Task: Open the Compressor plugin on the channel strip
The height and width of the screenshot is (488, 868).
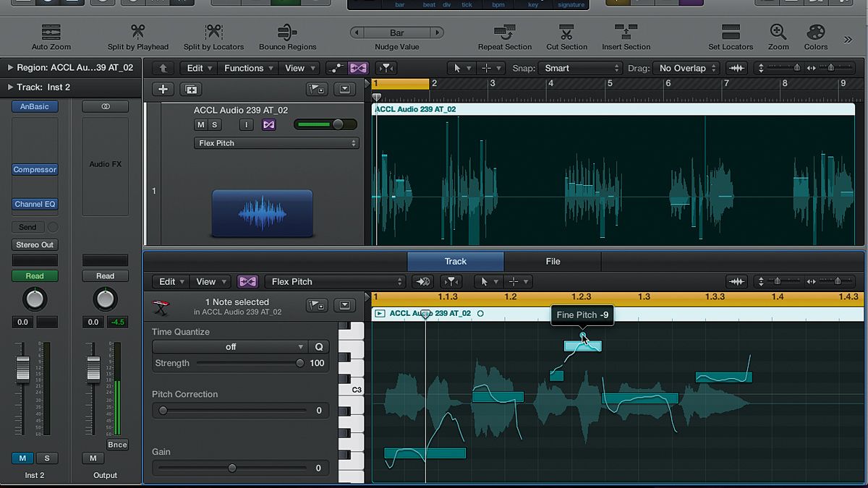Action: (35, 169)
